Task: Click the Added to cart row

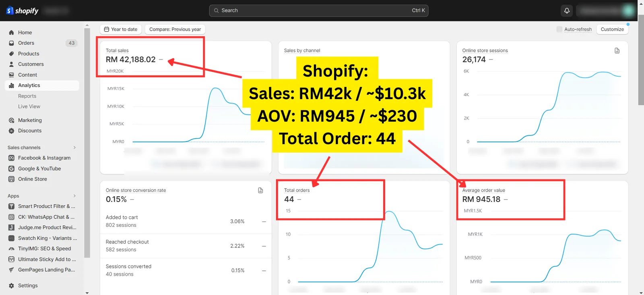Action: (186, 221)
